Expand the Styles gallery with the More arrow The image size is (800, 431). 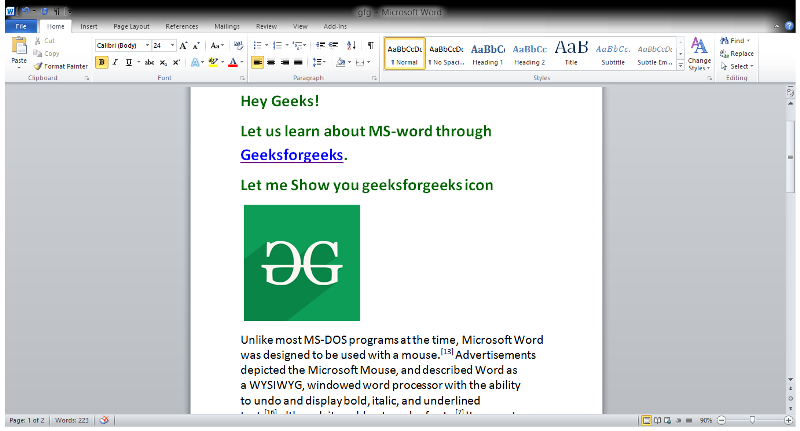pos(681,65)
